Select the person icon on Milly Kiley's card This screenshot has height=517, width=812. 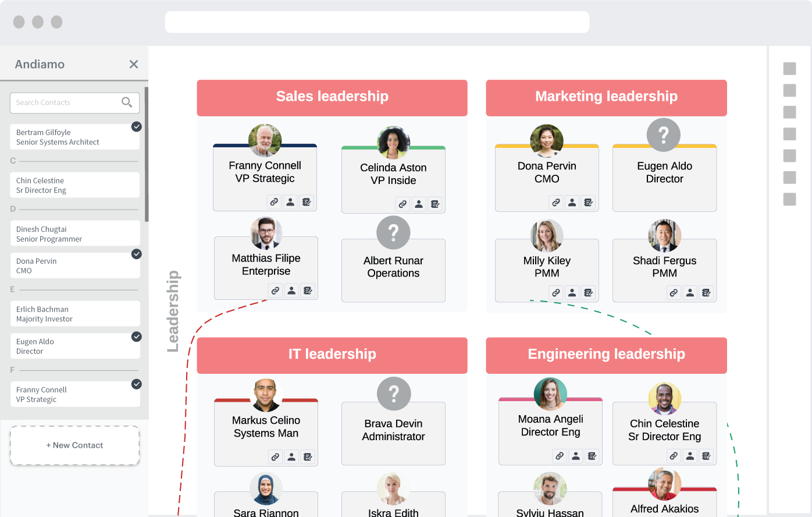(x=572, y=293)
